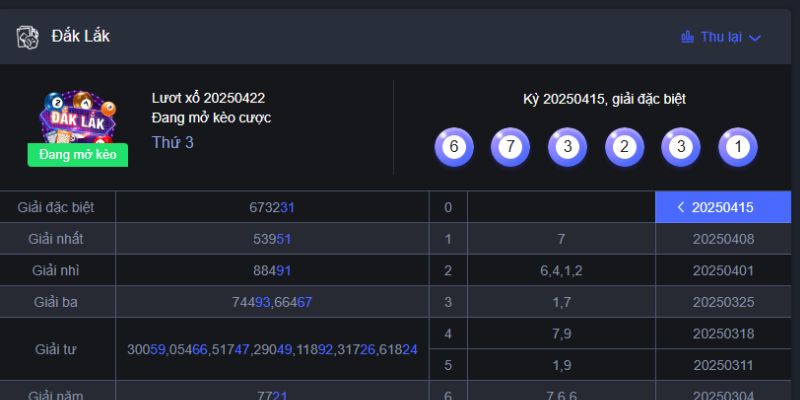Click the Lượt xổ 20250422 text
The height and width of the screenshot is (400, 800).
208,98
